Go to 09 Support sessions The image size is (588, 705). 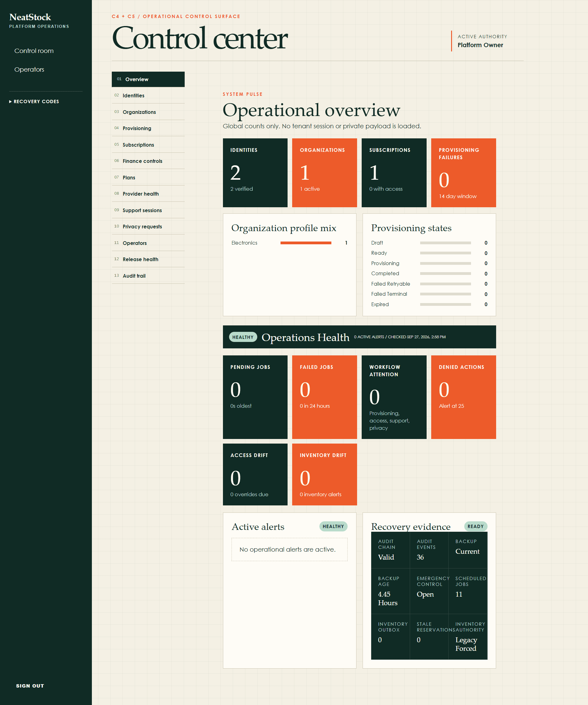[148, 210]
